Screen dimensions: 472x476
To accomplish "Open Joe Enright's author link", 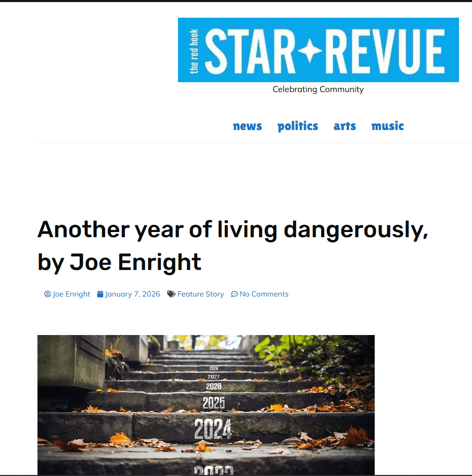I will coord(71,294).
